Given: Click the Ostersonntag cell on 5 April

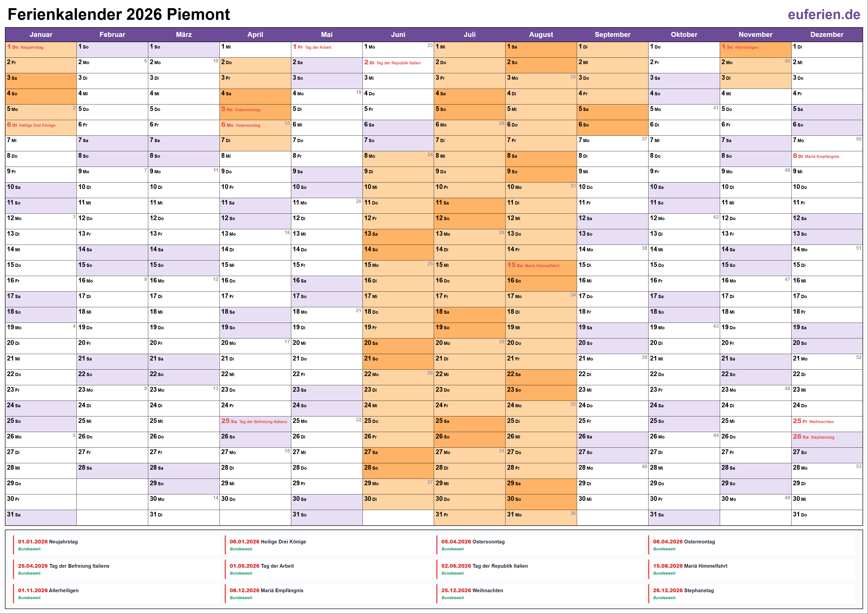Looking at the screenshot, I should (x=255, y=110).
